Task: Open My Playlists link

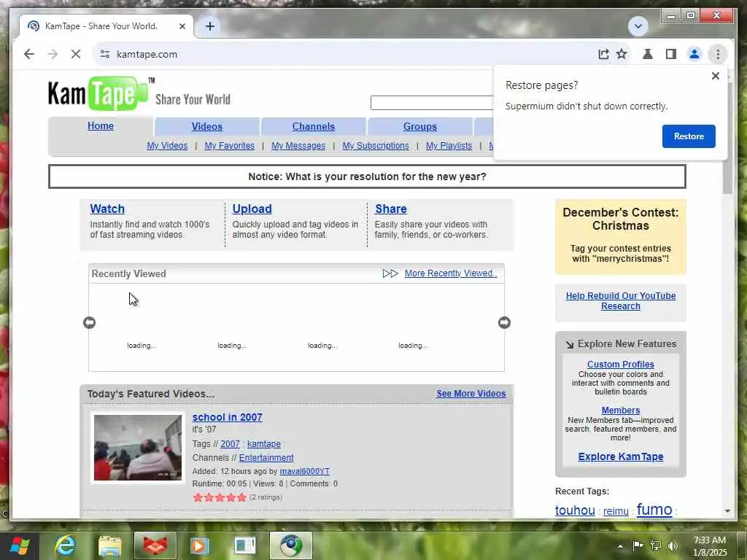Action: pos(449,146)
